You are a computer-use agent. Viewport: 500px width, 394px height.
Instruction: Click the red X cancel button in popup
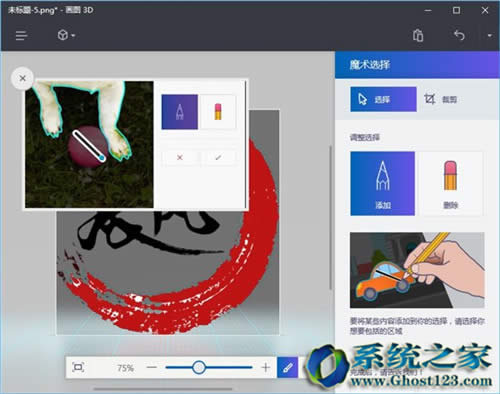click(180, 157)
